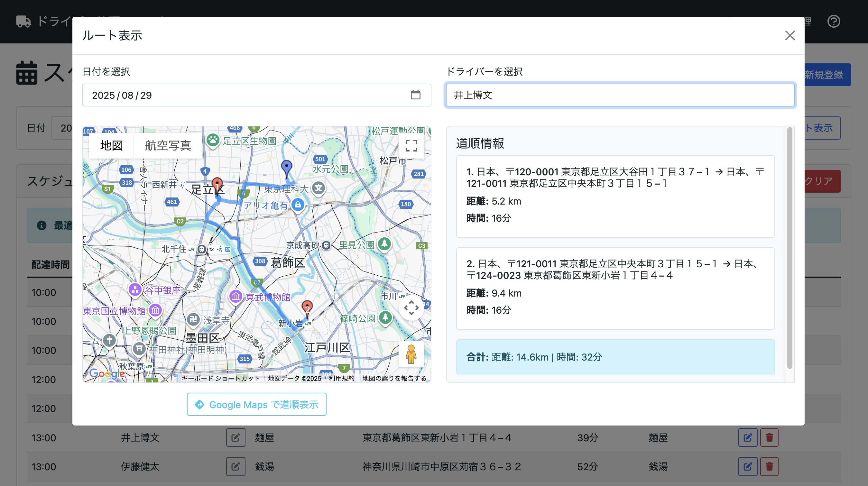The height and width of the screenshot is (486, 868).
Task: Delete the 銭湯 row for 伊藤健太
Action: click(x=769, y=466)
